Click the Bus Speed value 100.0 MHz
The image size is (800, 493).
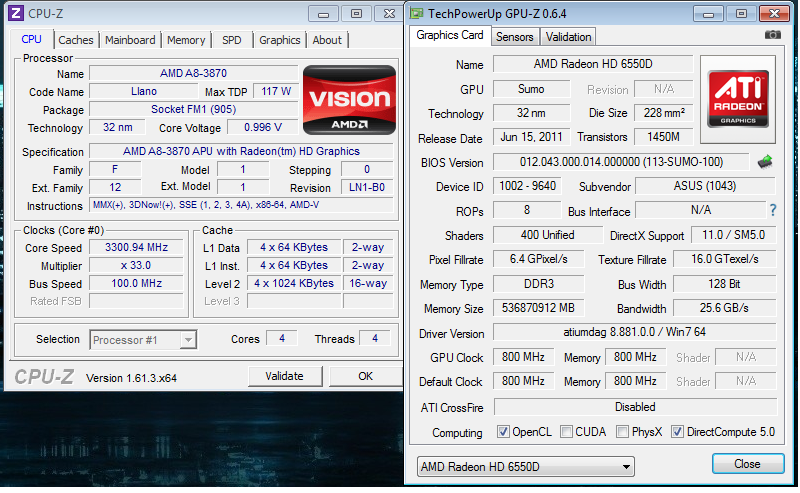pos(136,283)
